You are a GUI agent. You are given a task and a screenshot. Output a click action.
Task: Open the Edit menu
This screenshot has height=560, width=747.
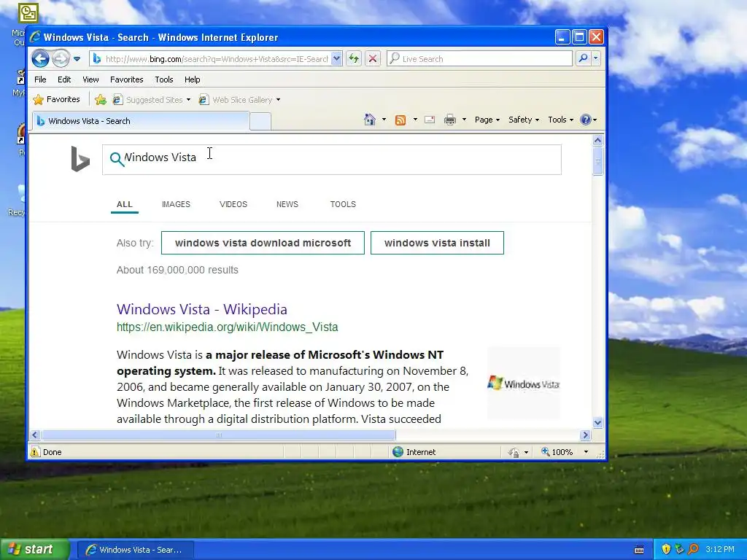point(64,79)
